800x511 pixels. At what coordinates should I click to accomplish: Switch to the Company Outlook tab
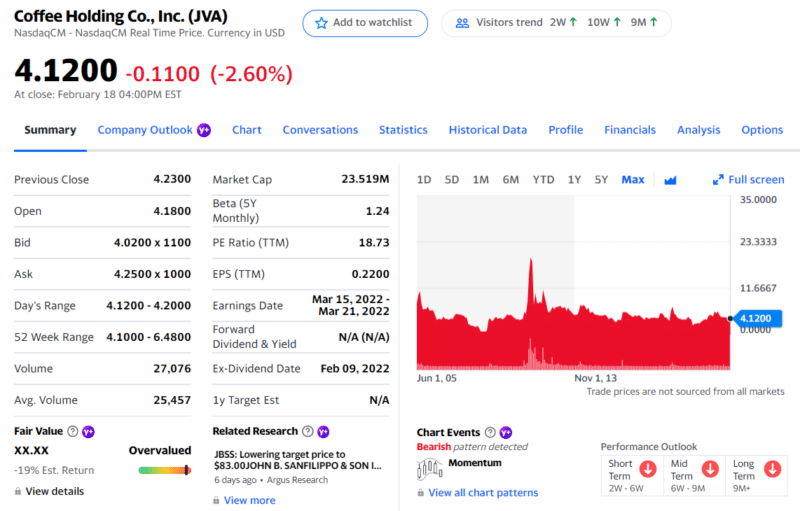145,130
